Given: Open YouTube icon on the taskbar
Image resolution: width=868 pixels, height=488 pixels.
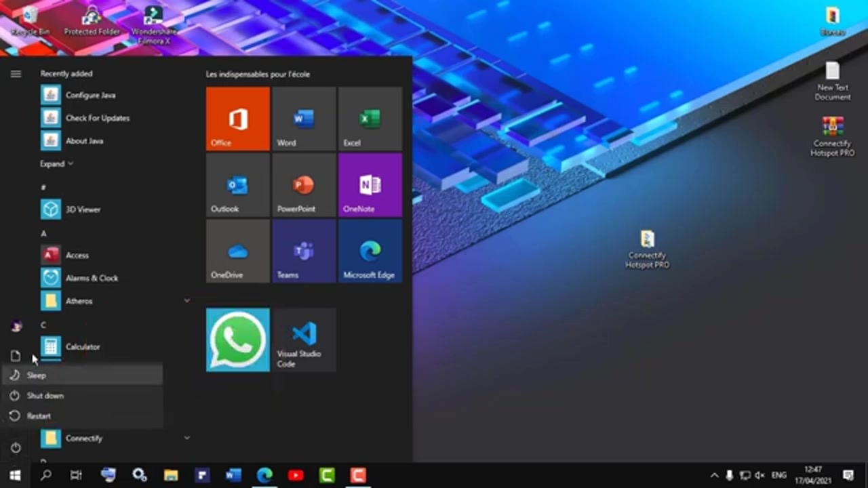Looking at the screenshot, I should [296, 475].
